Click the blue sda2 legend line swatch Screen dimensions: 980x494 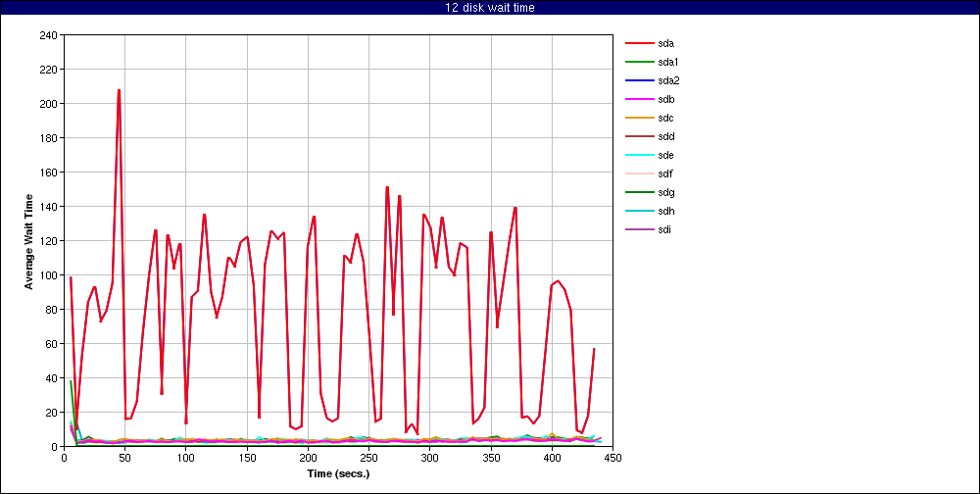click(638, 80)
